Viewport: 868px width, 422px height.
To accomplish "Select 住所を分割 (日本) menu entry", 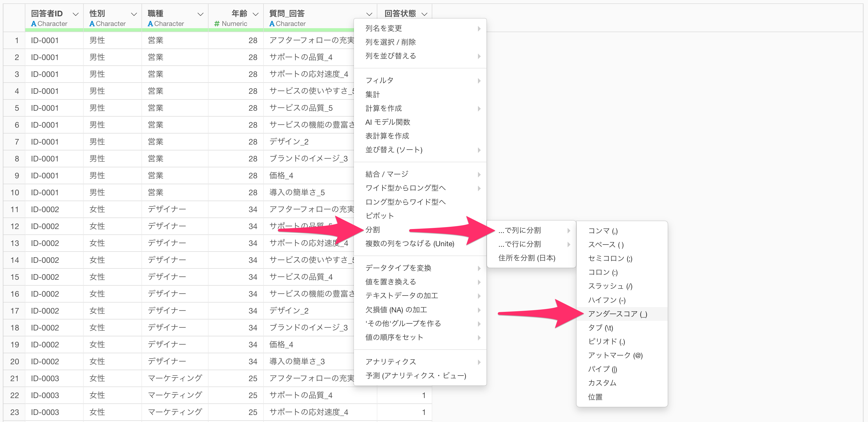I will point(527,258).
